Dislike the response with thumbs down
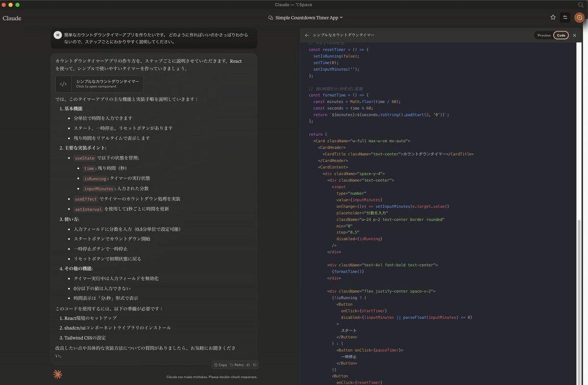The height and width of the screenshot is (385, 588). pyautogui.click(x=255, y=365)
